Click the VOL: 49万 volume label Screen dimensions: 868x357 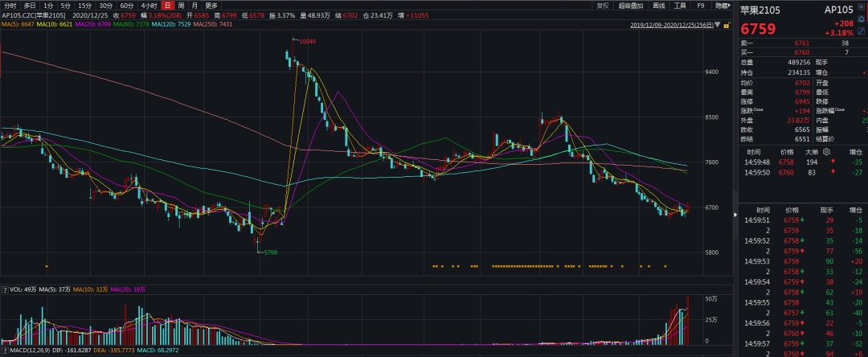[x=23, y=289]
